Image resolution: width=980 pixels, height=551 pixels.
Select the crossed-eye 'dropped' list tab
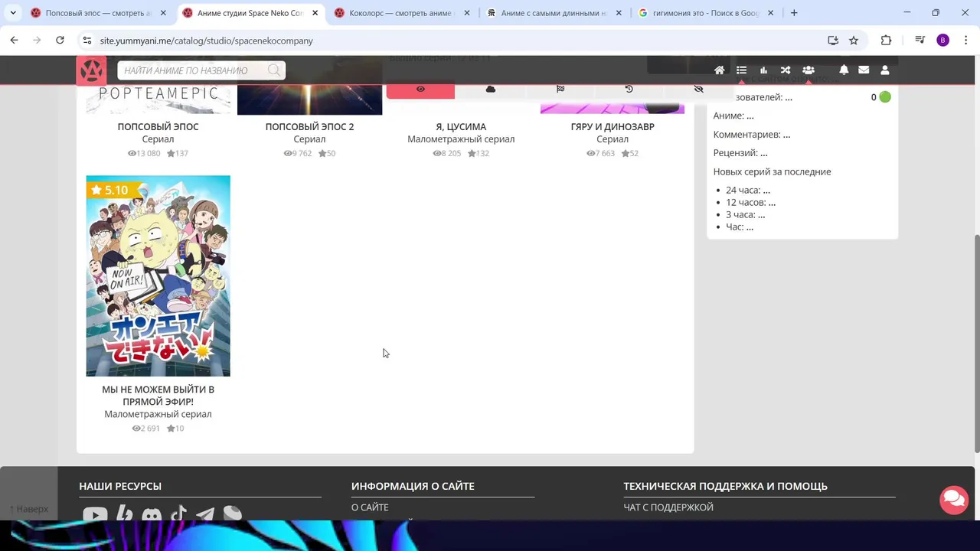(x=698, y=89)
